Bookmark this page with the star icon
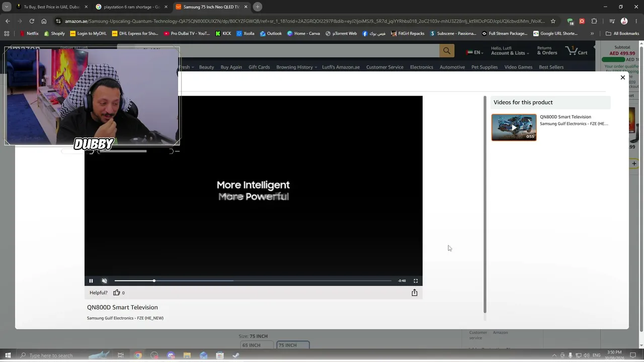The height and width of the screenshot is (362, 644). pyautogui.click(x=553, y=21)
